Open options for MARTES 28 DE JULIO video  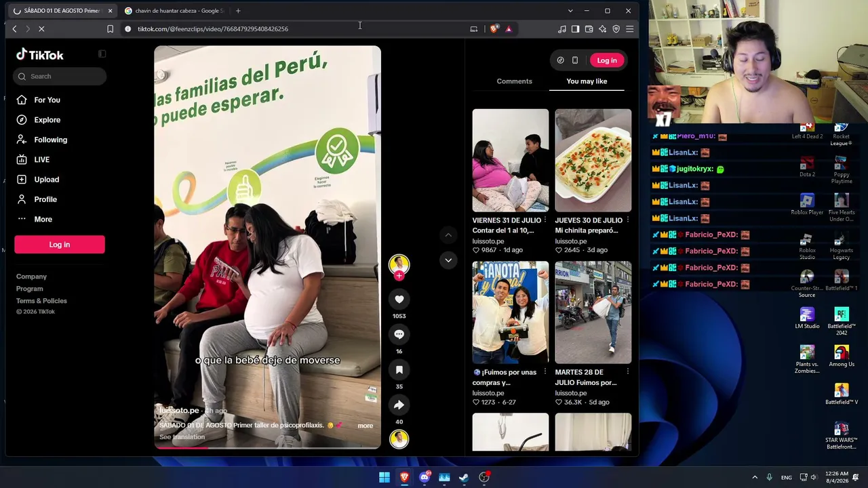[x=627, y=372]
